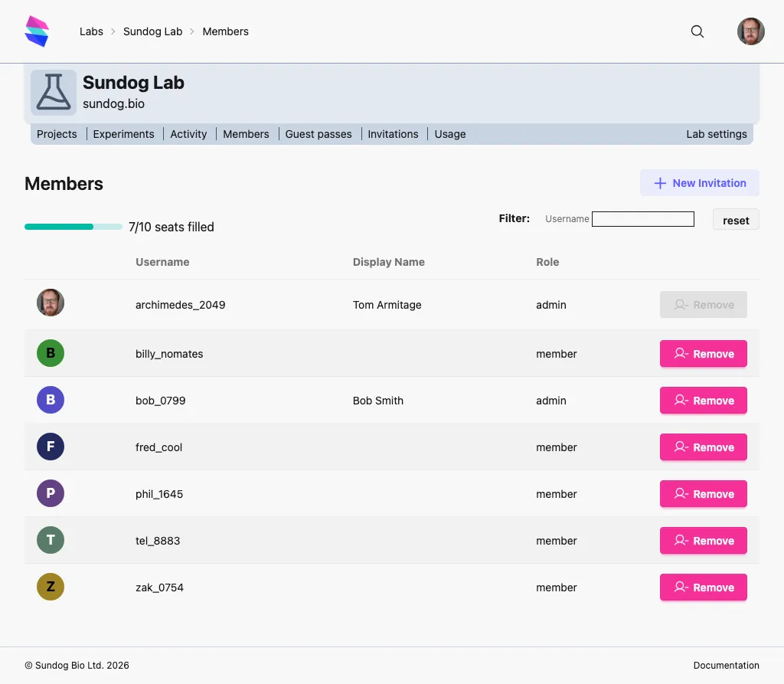
Task: Remove member bob_0799
Action: (x=703, y=401)
